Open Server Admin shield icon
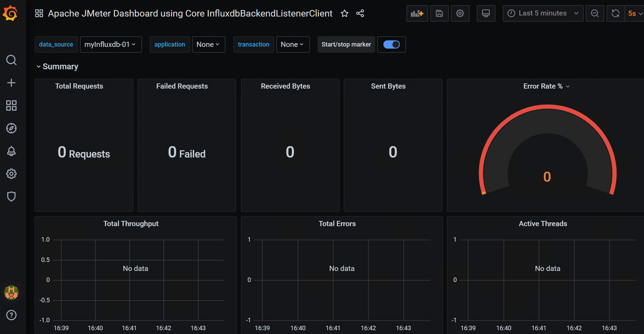This screenshot has height=334, width=644. pos(11,196)
